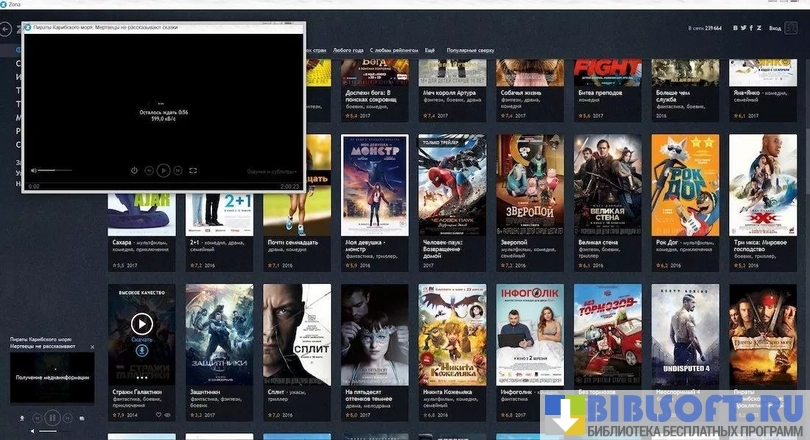Download 'Стражи Галактики' with the download icon
810x440 pixels.
click(x=142, y=349)
